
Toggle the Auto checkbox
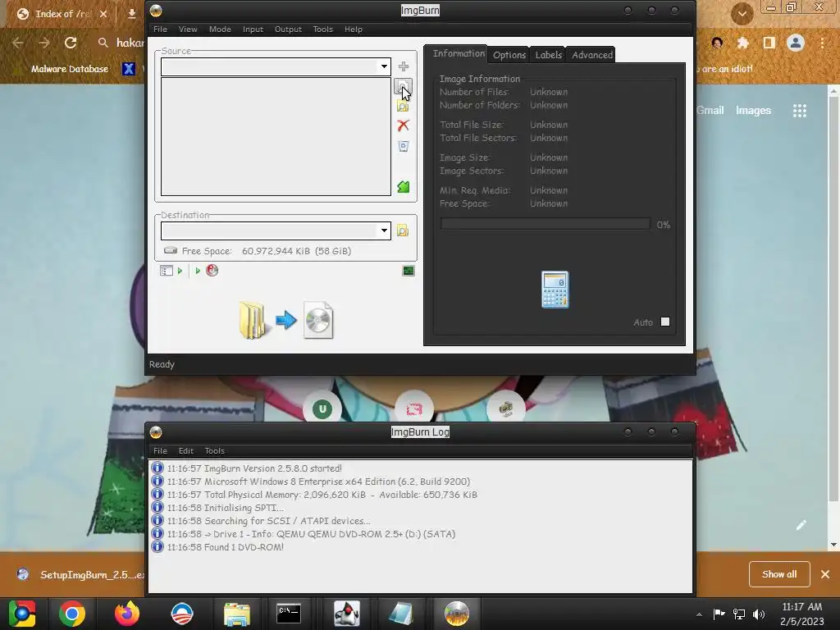coord(665,322)
